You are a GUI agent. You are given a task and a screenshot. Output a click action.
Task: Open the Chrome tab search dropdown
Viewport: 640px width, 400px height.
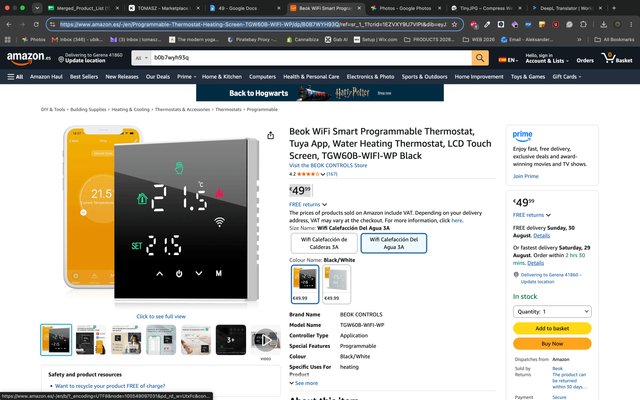[x=37, y=8]
